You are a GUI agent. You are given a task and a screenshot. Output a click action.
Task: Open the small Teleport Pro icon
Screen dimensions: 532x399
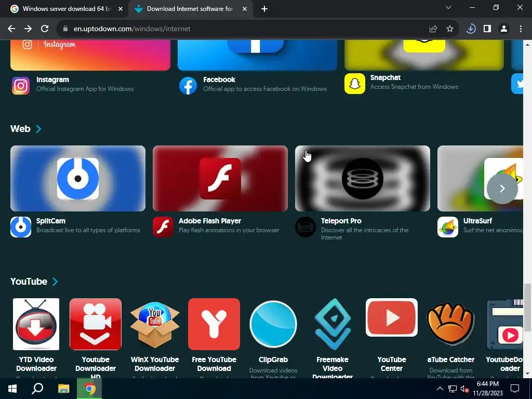coord(305,227)
